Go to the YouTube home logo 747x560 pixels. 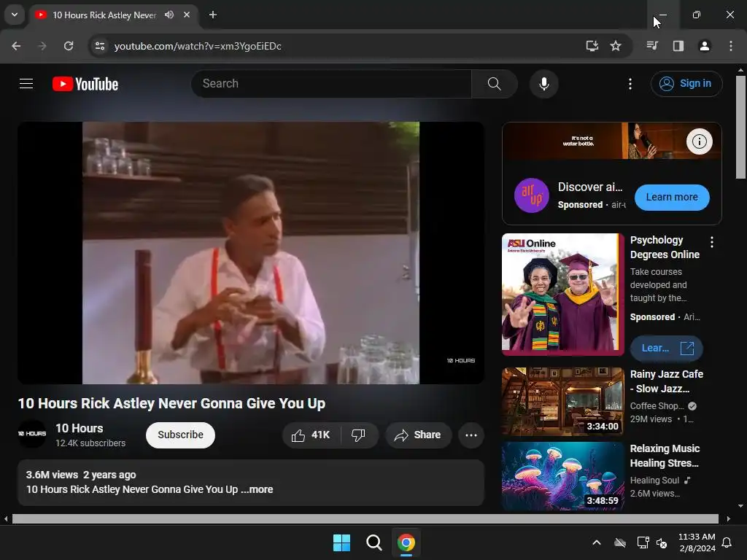tap(85, 84)
